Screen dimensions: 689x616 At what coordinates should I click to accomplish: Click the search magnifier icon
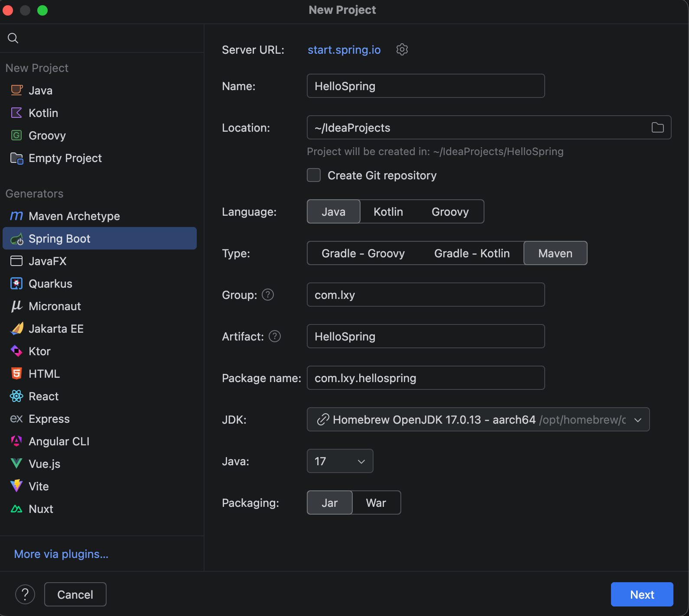tap(13, 38)
